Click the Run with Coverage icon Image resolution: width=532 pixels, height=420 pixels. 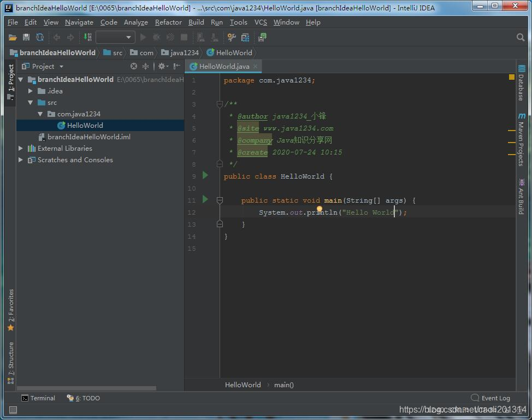click(x=170, y=37)
